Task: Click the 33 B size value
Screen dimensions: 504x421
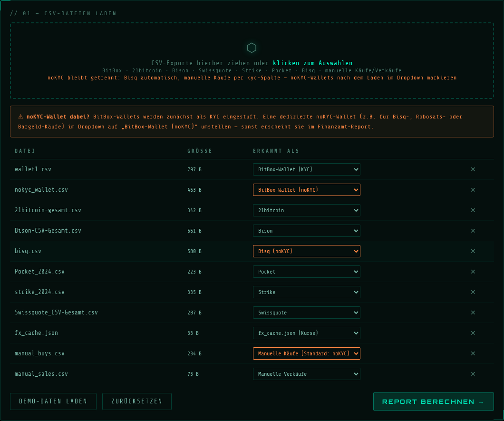Action: (x=193, y=333)
